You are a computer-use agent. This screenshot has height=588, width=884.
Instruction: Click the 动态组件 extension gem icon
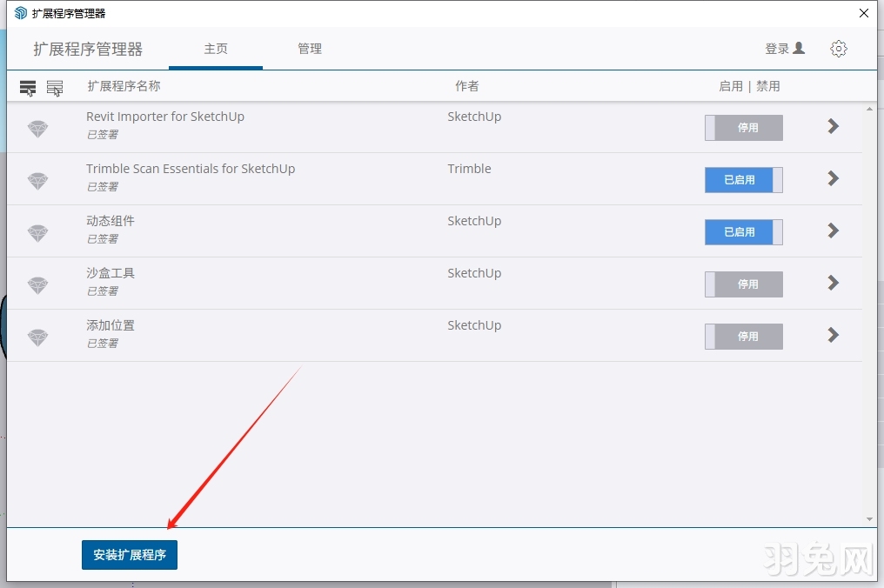pyautogui.click(x=37, y=233)
